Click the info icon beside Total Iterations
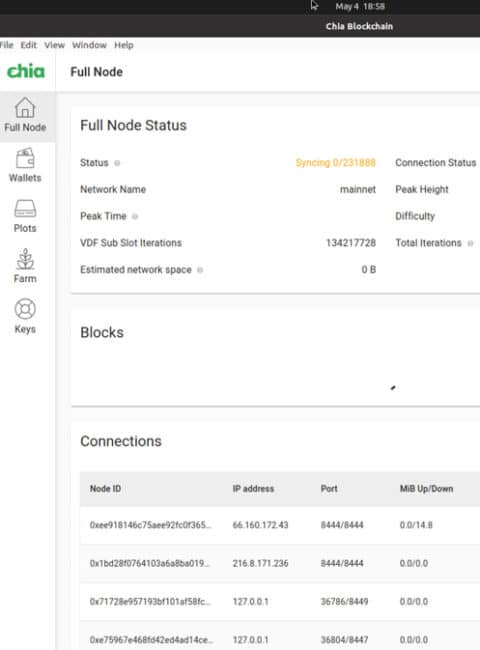The image size is (480, 650). [x=470, y=243]
